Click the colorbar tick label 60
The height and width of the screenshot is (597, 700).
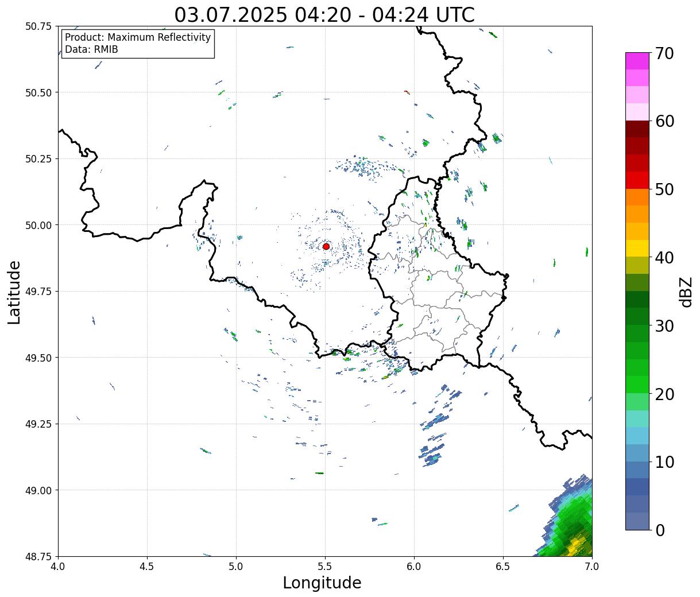click(x=664, y=121)
